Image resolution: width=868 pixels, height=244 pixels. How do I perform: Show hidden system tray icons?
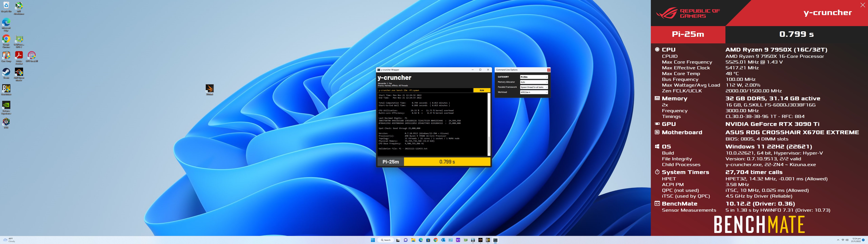(838, 240)
